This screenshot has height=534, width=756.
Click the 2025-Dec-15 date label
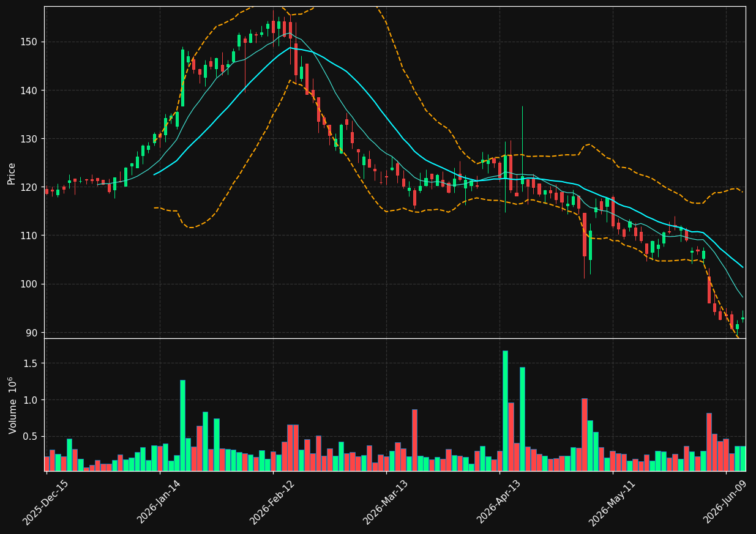(x=45, y=502)
